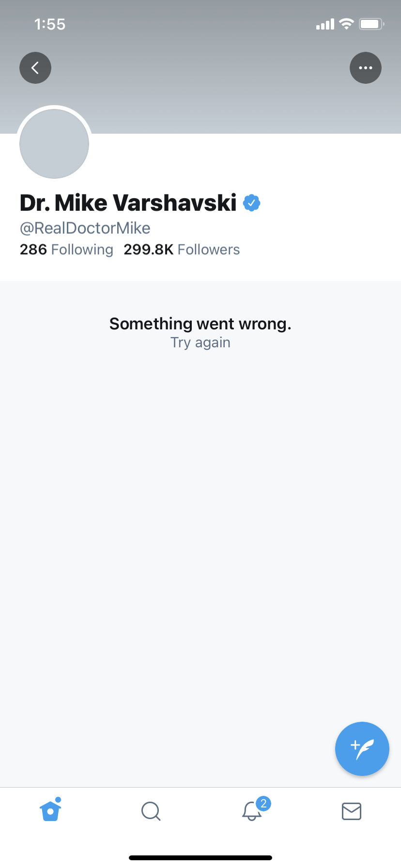
Task: View the 299.8K Followers list
Action: [x=182, y=249]
